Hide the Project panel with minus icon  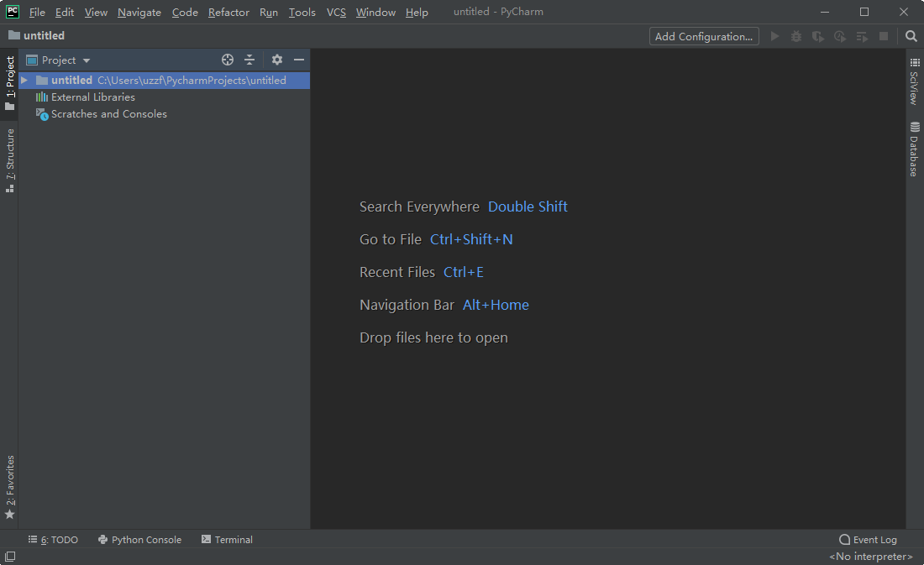(x=299, y=60)
